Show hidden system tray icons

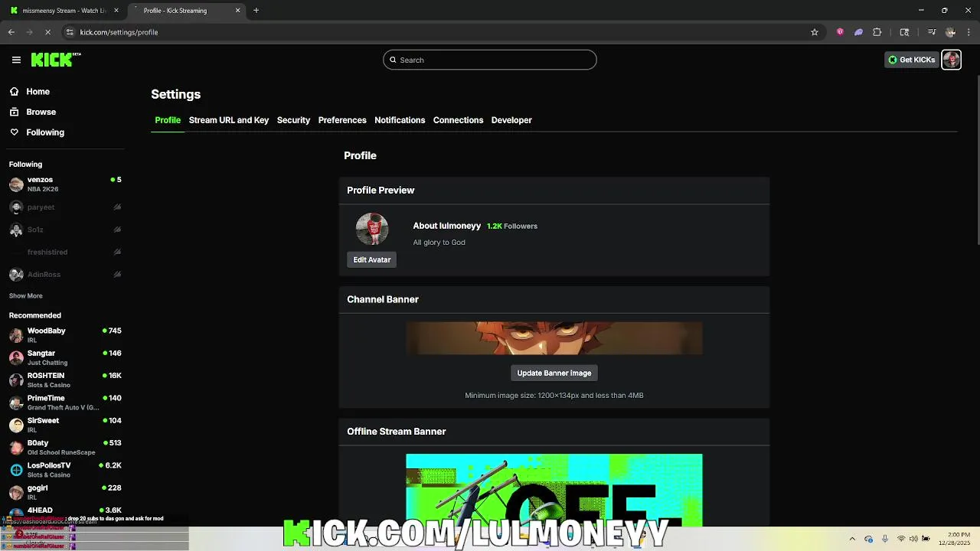852,539
